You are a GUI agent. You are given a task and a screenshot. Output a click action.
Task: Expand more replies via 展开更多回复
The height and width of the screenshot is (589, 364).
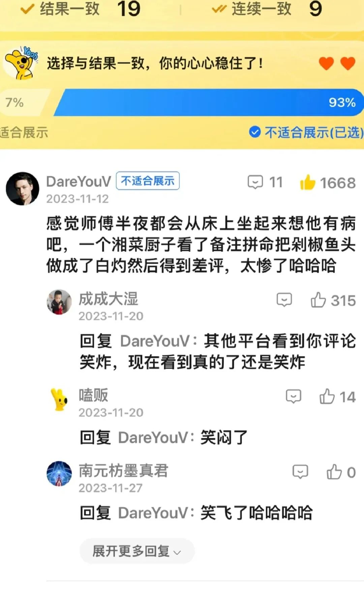click(x=137, y=551)
